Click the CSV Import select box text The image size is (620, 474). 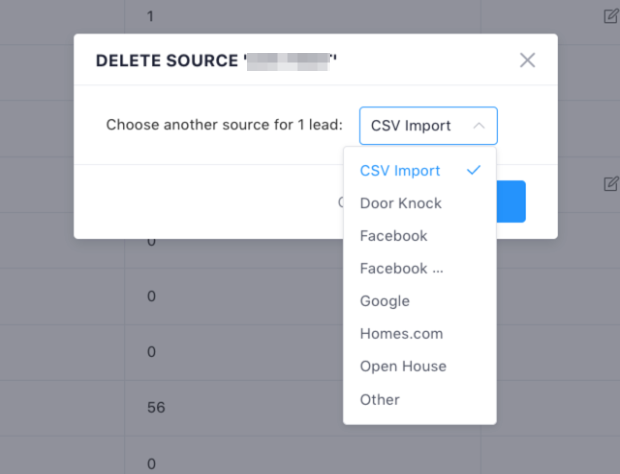click(411, 126)
